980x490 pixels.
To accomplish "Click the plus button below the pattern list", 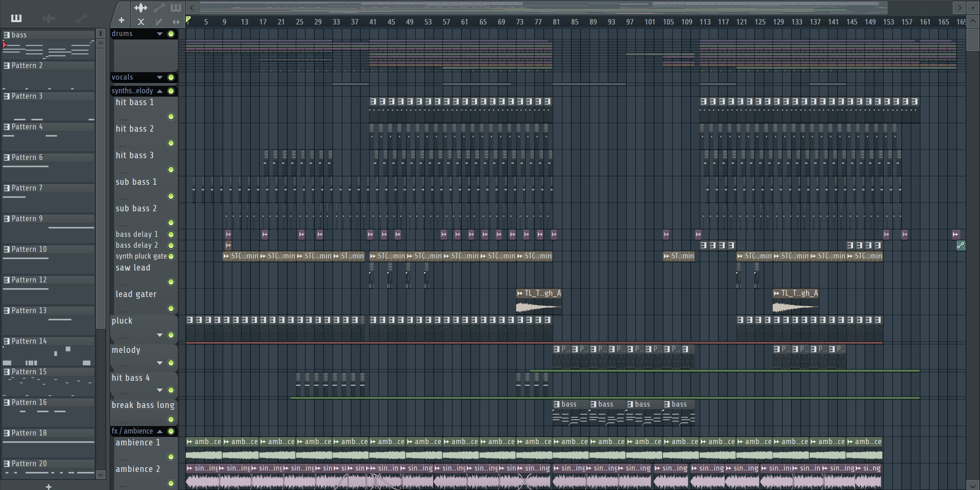I will pyautogui.click(x=48, y=486).
